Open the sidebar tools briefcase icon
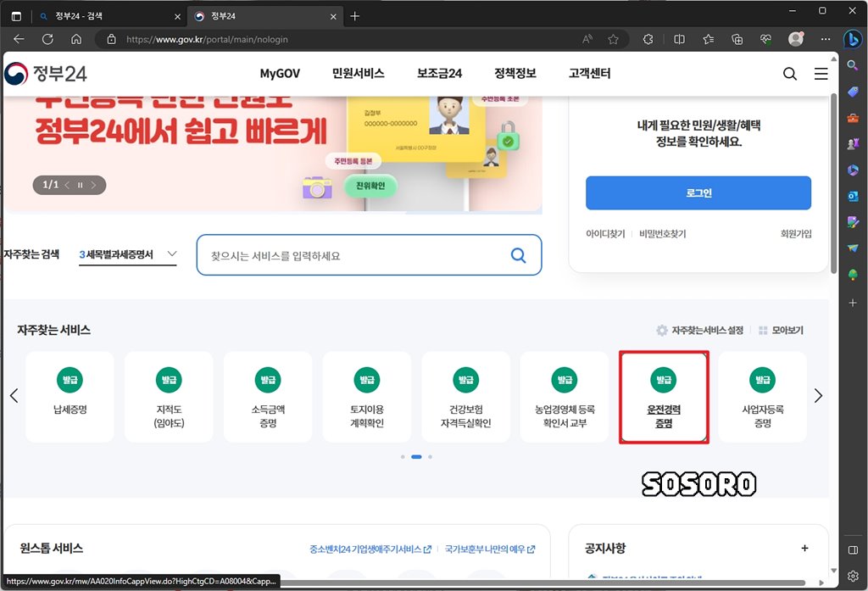Image resolution: width=868 pixels, height=591 pixels. pos(853,117)
